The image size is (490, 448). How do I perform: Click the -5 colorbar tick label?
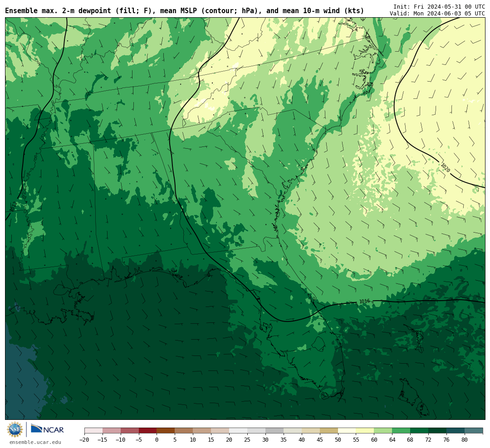(x=139, y=440)
